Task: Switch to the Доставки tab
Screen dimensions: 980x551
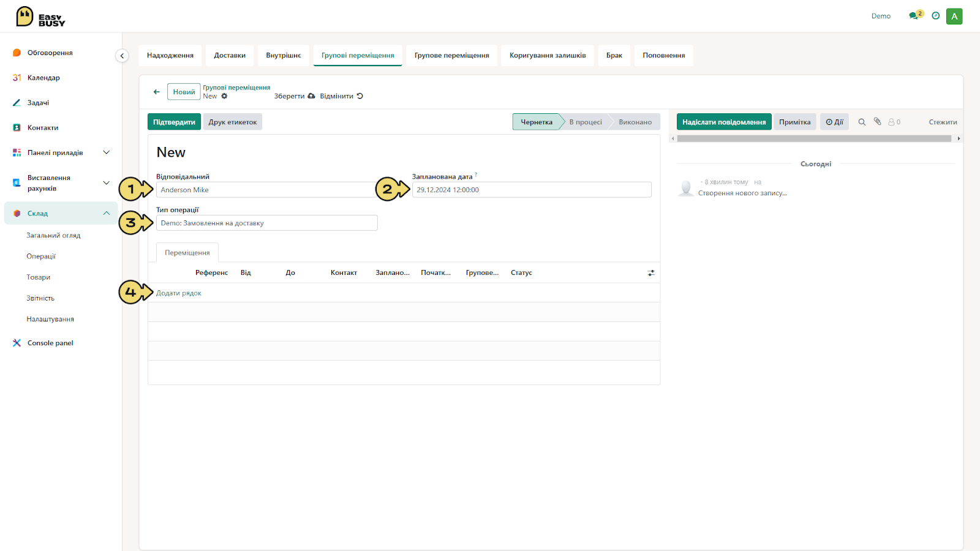Action: pos(230,55)
